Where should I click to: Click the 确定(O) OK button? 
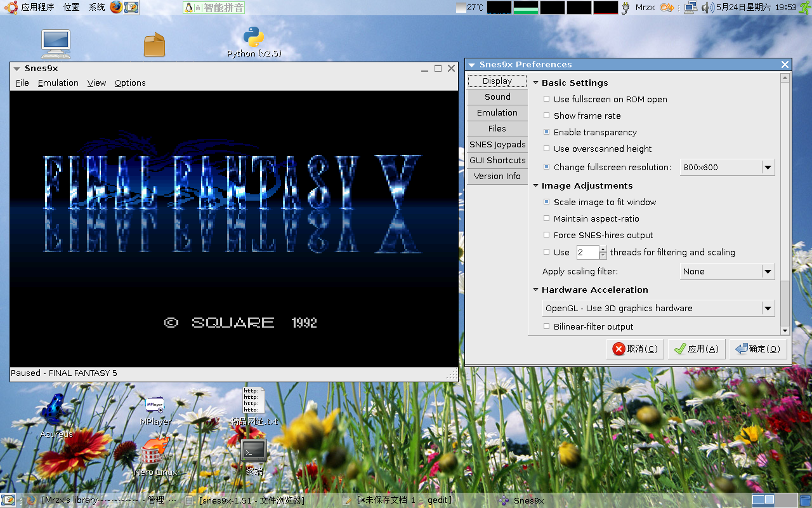758,349
